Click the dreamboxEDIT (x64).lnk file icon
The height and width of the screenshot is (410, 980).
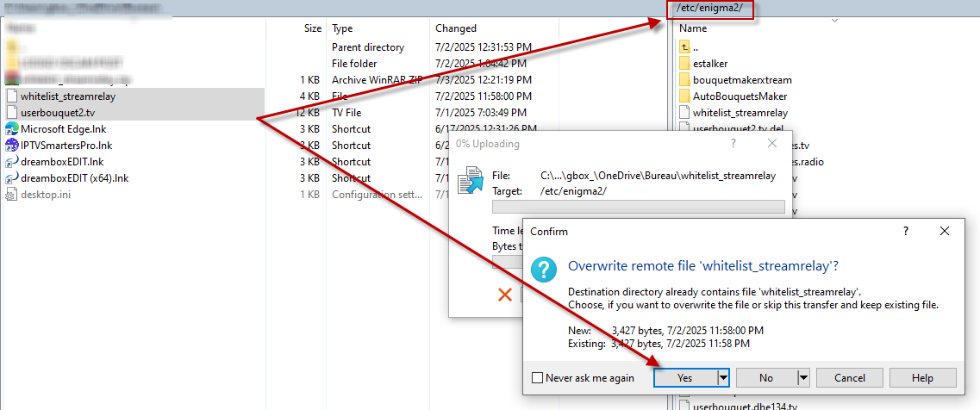[x=12, y=177]
